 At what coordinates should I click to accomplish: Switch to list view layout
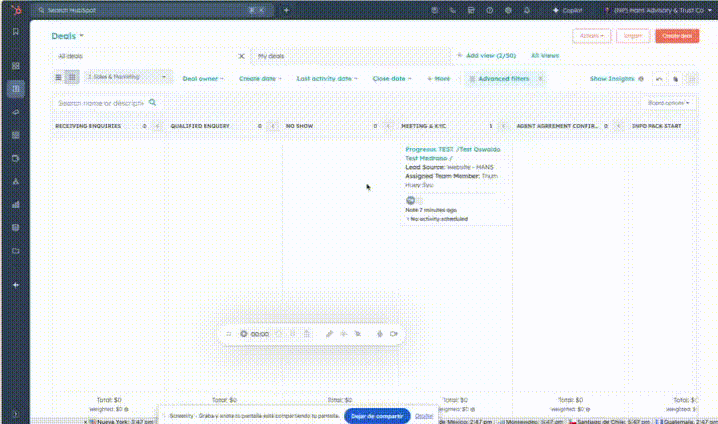pos(59,77)
